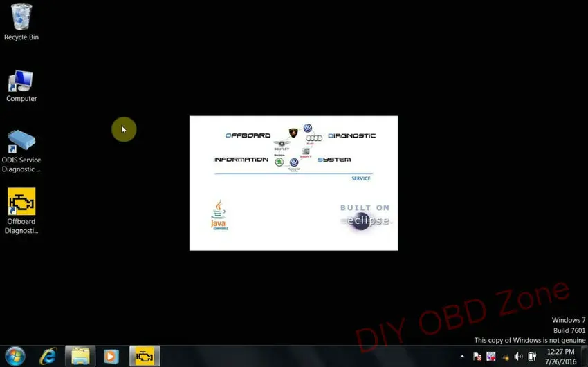Click the Java logo on splash screen
Screen dimensions: 588x367
pyautogui.click(x=219, y=215)
